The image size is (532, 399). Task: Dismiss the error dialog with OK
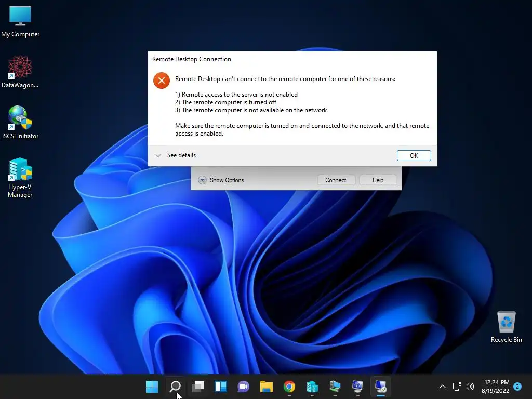pos(414,155)
